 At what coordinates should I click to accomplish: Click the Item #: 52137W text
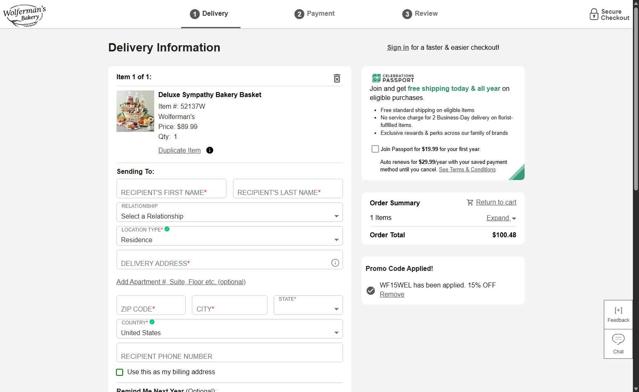182,106
